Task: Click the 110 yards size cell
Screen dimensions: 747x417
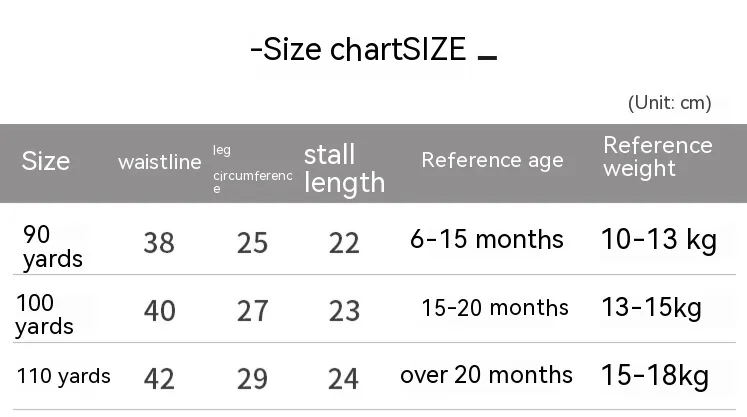Action: tap(64, 376)
